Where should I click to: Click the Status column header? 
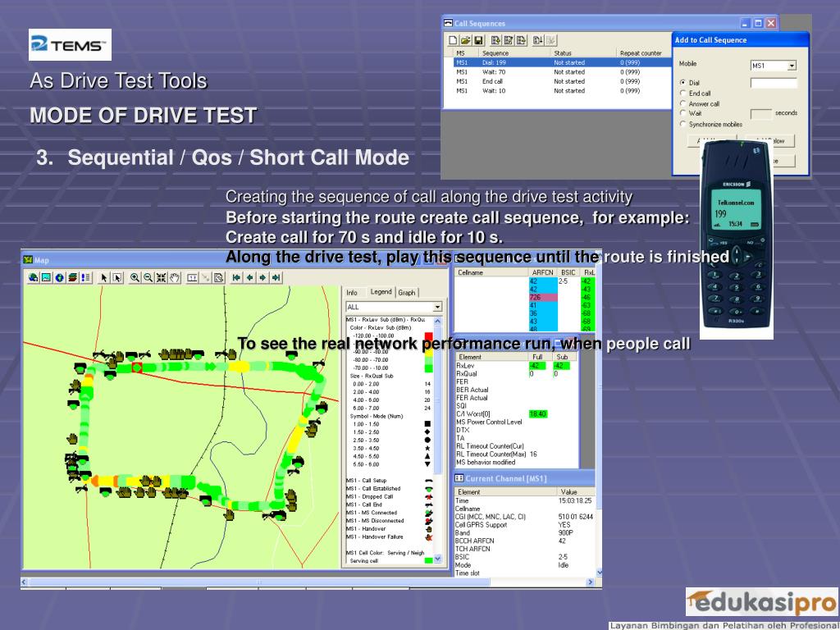(x=583, y=53)
